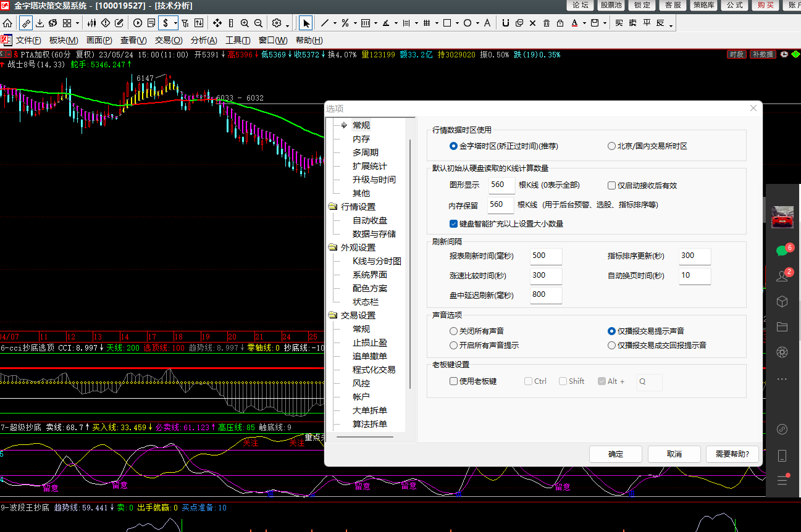801x532 pixels.
Task: Select the text tool A icon
Action: coord(487,23)
